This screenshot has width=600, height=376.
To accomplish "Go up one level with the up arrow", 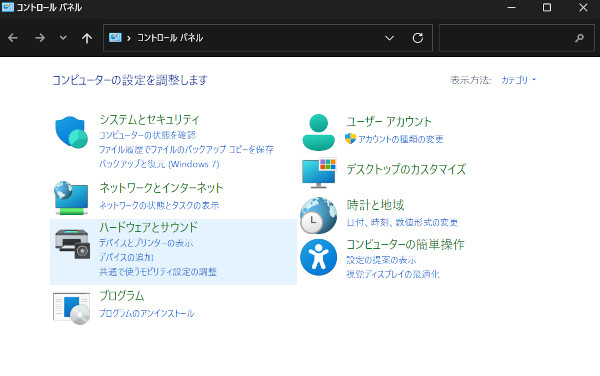I will pyautogui.click(x=87, y=38).
